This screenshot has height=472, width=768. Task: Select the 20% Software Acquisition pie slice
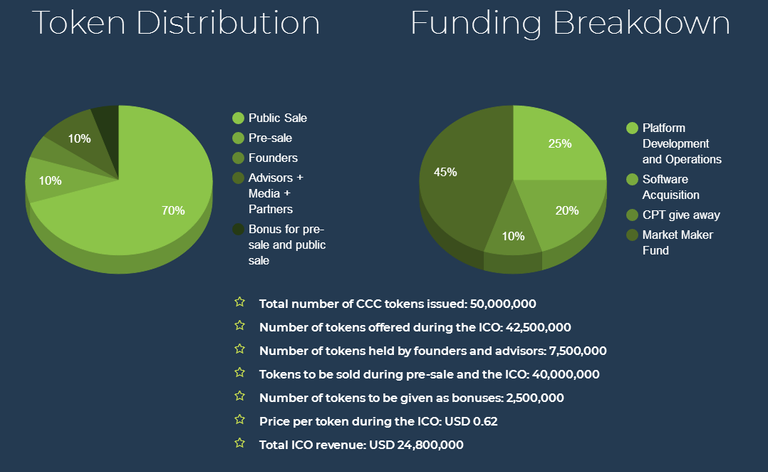(x=563, y=211)
